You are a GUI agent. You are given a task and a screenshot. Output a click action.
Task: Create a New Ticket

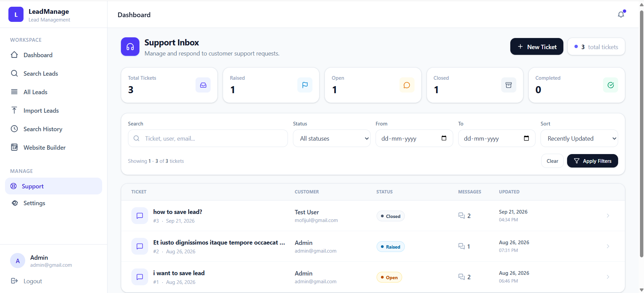(536, 46)
